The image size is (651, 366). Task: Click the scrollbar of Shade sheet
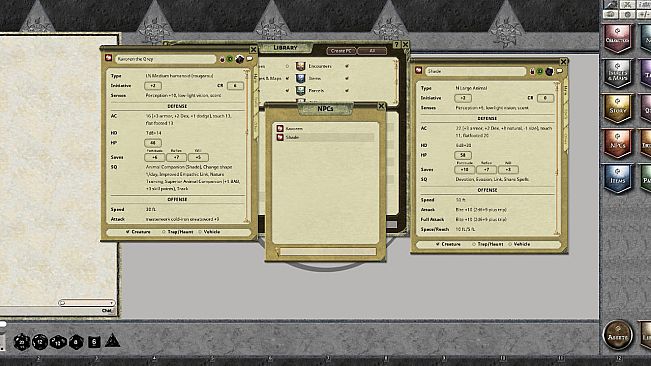coord(556,158)
